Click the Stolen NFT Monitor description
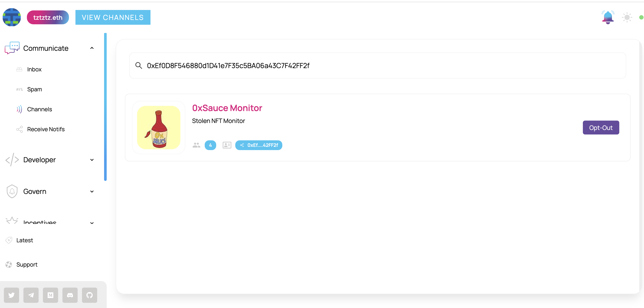Screen dimensions: 644x308 [219, 121]
